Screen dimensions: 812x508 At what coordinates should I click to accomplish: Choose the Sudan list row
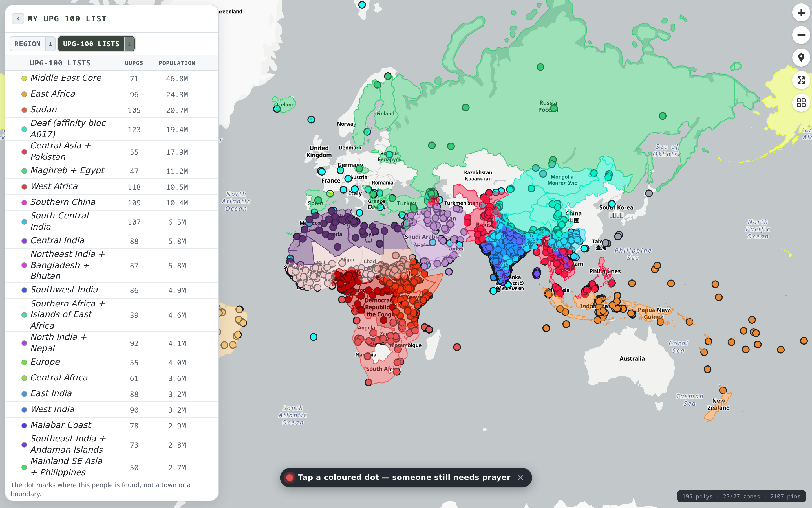coord(112,110)
